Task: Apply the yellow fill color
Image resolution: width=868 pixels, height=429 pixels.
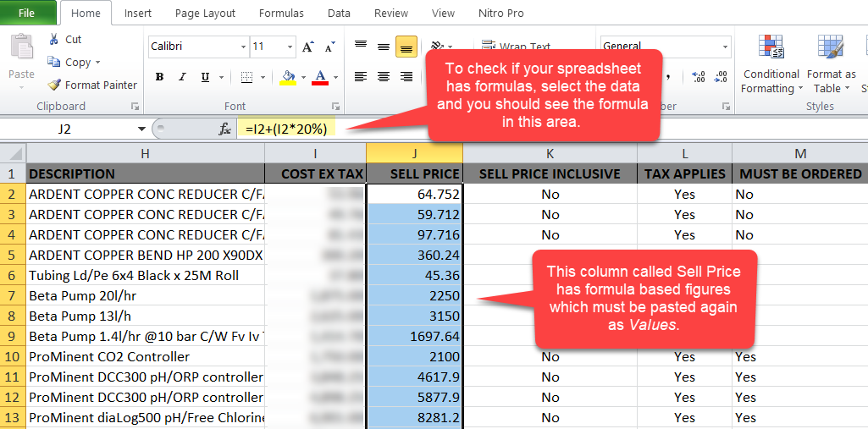Action: (x=288, y=77)
